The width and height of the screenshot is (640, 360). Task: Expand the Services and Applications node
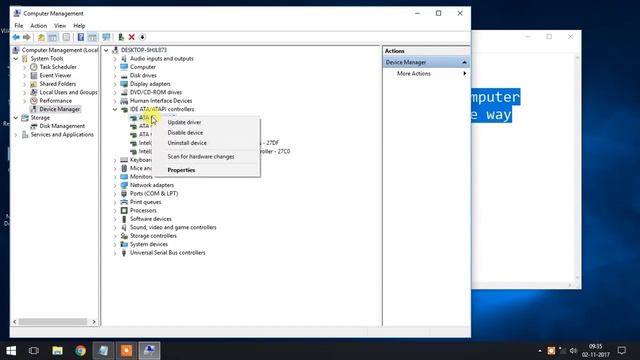click(x=16, y=135)
